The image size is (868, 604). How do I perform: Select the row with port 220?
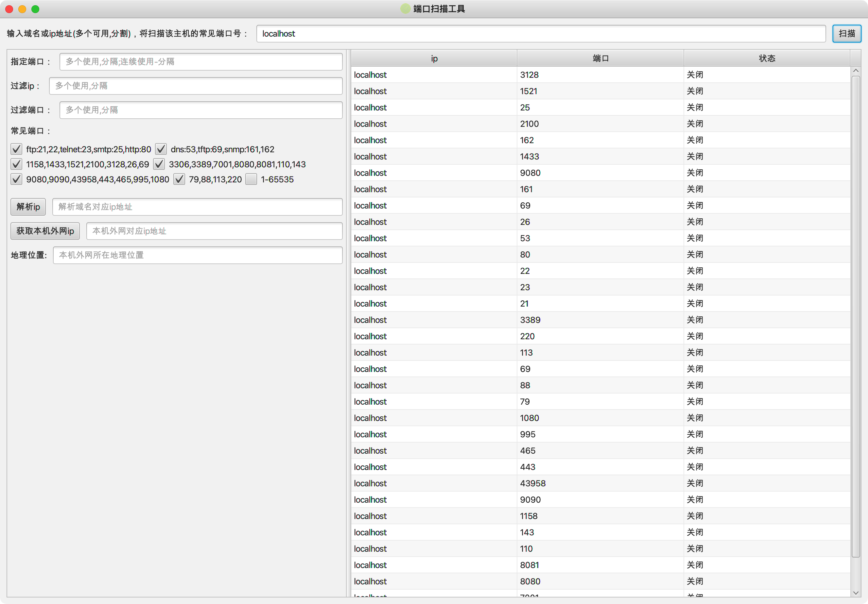click(600, 336)
